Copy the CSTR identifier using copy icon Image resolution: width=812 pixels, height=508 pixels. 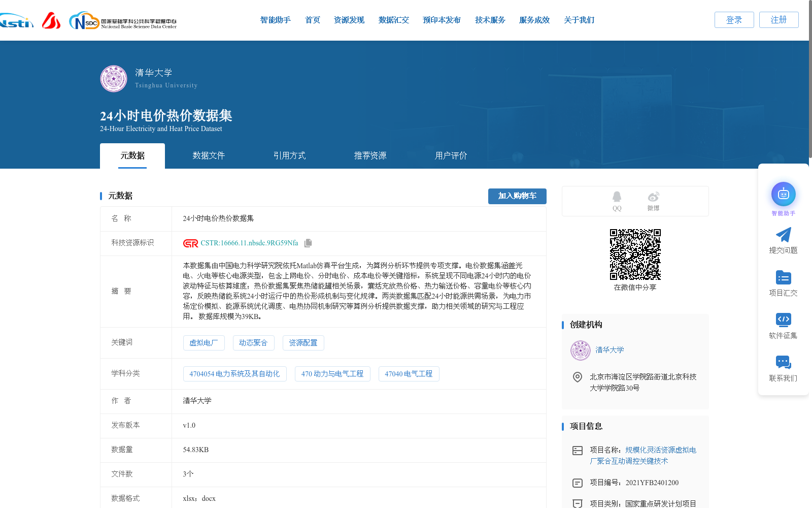pyautogui.click(x=308, y=243)
